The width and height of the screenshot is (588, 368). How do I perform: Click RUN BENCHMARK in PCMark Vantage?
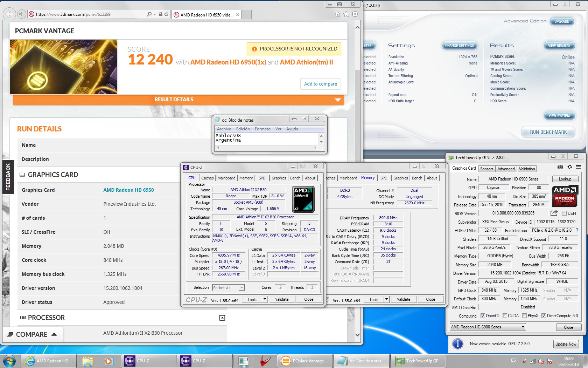click(x=548, y=132)
